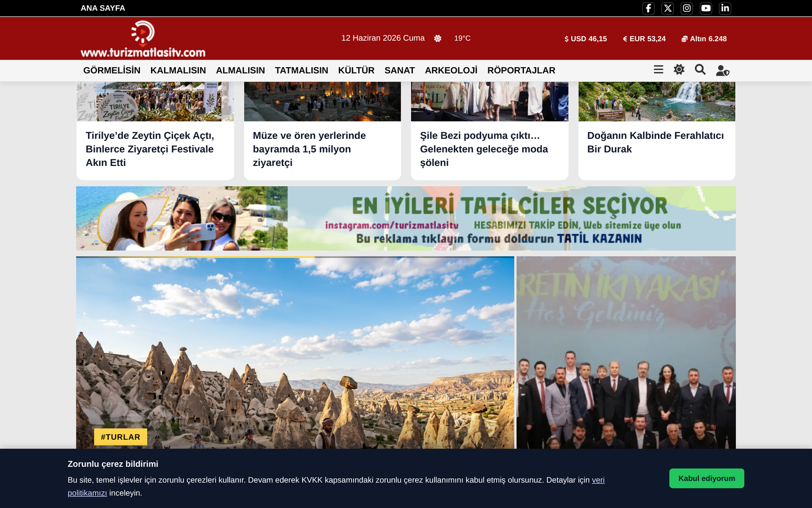Viewport: 812px width, 508px height.
Task: Accept cookies with Kabul ediyorum button
Action: coord(707,478)
